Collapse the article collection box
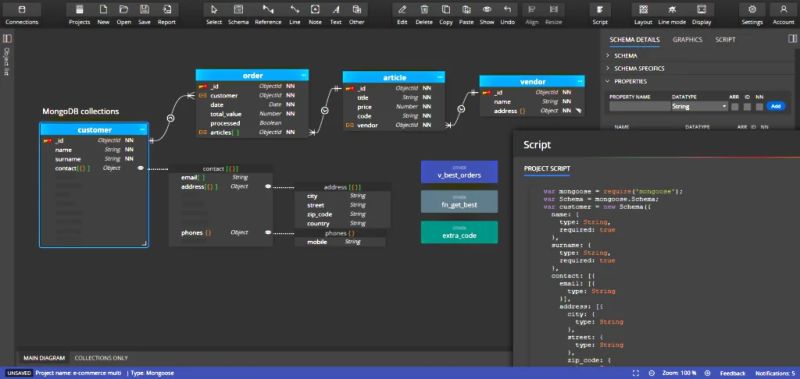This screenshot has width=800, height=379. (x=439, y=78)
